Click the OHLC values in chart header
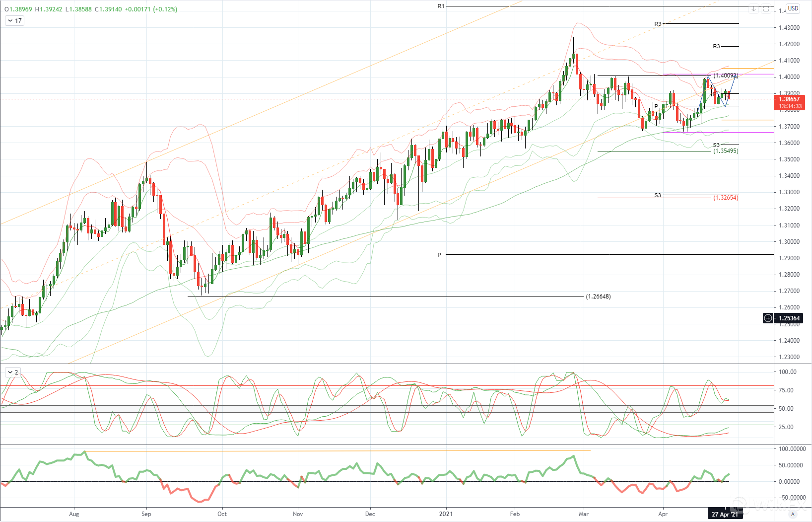Screen dimensions: 812x522 (90, 9)
